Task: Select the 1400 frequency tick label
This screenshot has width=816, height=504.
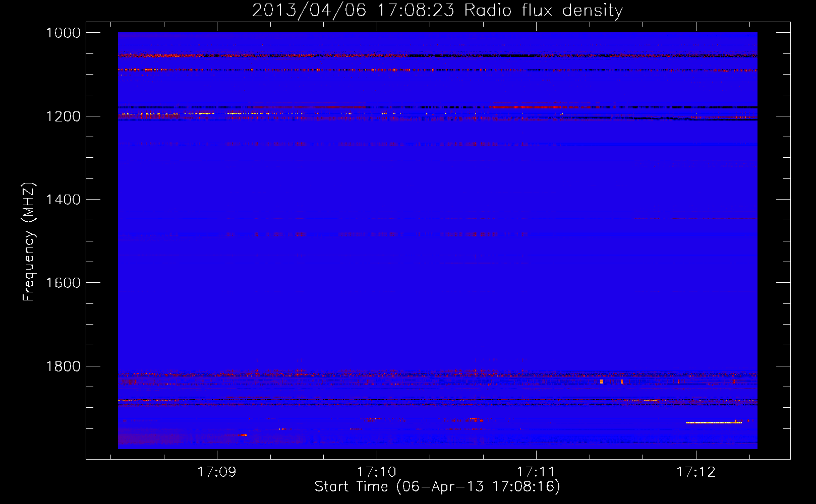Action: click(x=63, y=200)
